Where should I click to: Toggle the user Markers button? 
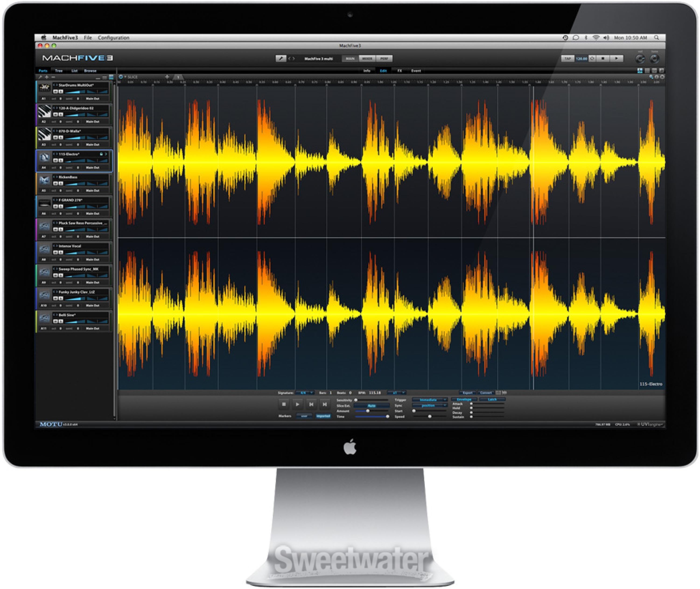[304, 416]
